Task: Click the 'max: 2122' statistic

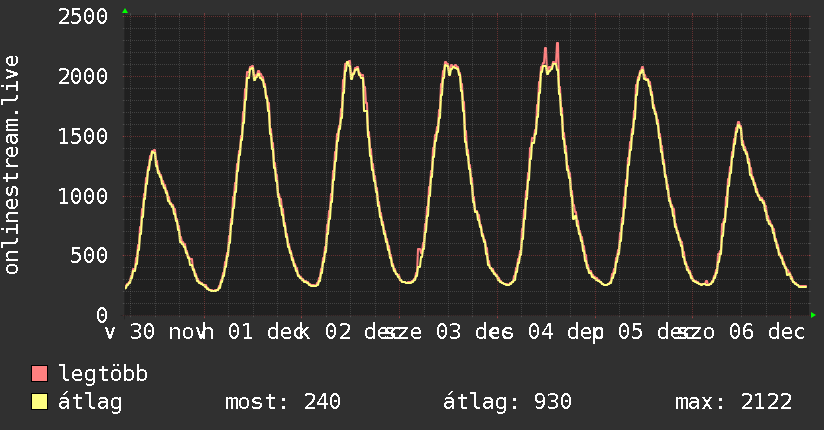Action: click(734, 402)
